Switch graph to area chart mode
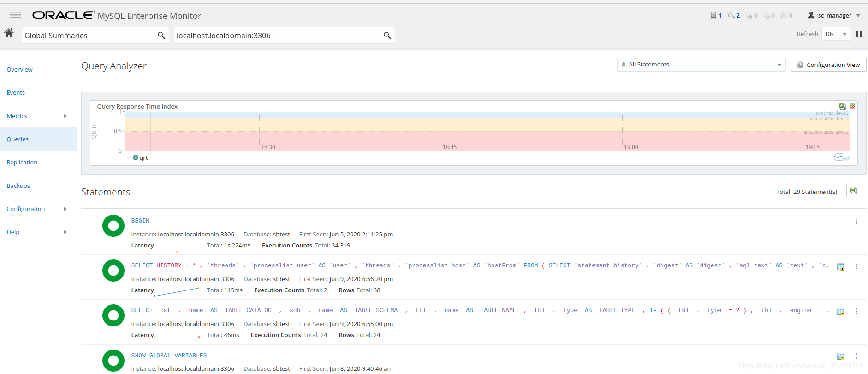The image size is (868, 374). (x=846, y=157)
